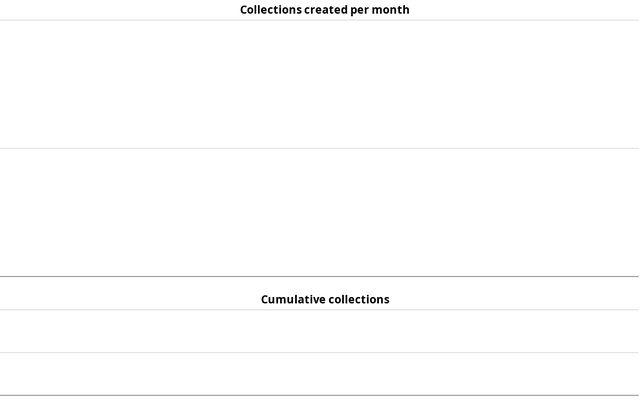Click the word "month" in the top title
640x400 pixels.
coord(391,10)
